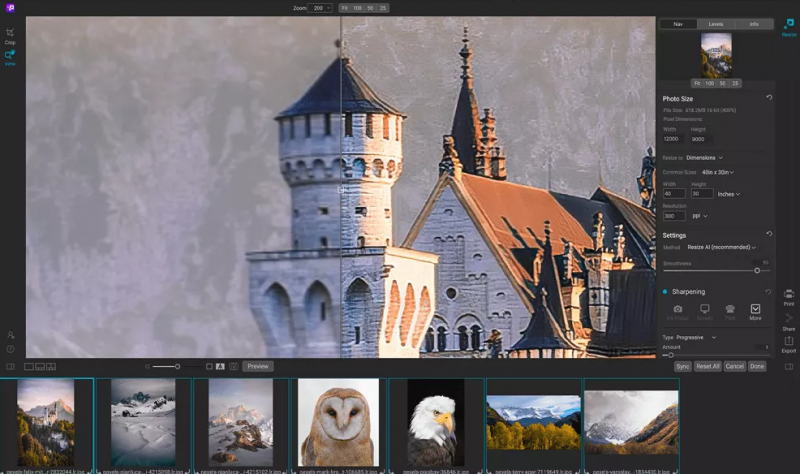This screenshot has width=800, height=474.
Task: Click the Export icon
Action: click(789, 343)
